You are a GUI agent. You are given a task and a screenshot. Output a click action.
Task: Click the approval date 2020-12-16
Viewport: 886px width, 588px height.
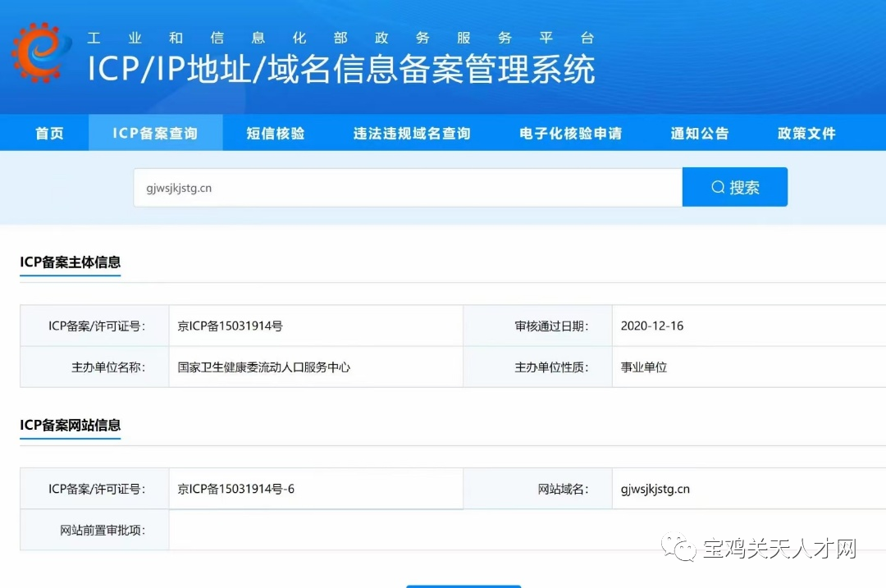pos(653,325)
